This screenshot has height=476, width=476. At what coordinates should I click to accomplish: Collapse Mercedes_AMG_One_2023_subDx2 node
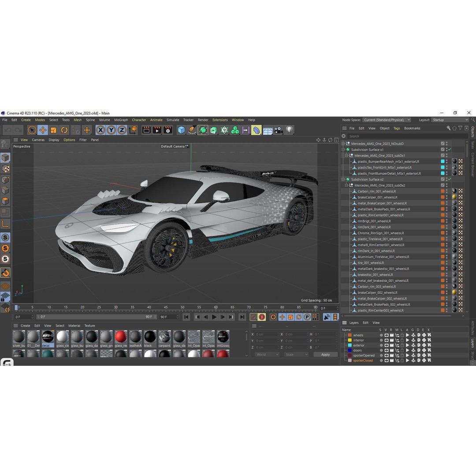pos(346,185)
